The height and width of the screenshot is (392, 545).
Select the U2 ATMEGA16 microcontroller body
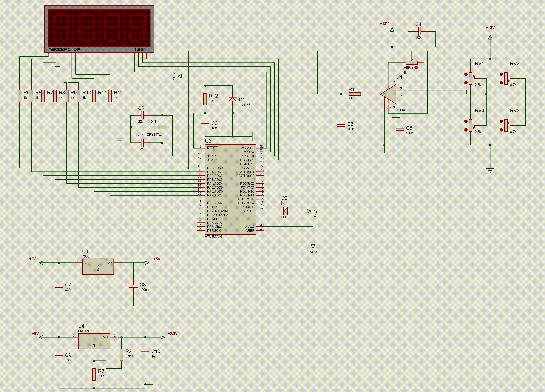[231, 189]
